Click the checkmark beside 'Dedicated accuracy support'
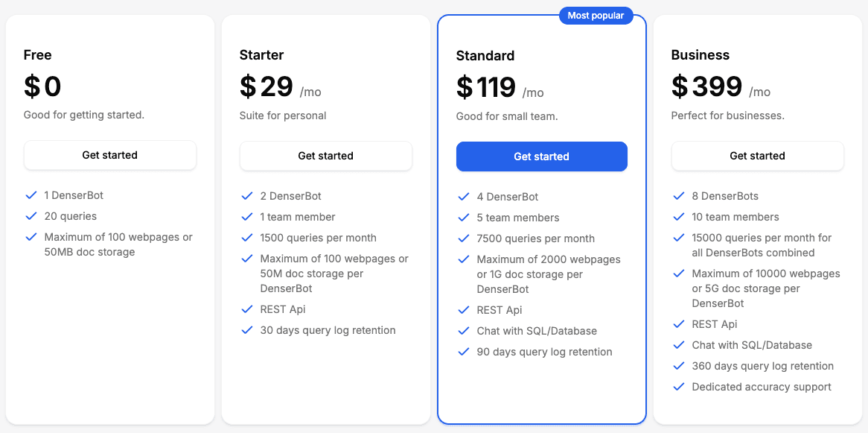 tap(679, 386)
